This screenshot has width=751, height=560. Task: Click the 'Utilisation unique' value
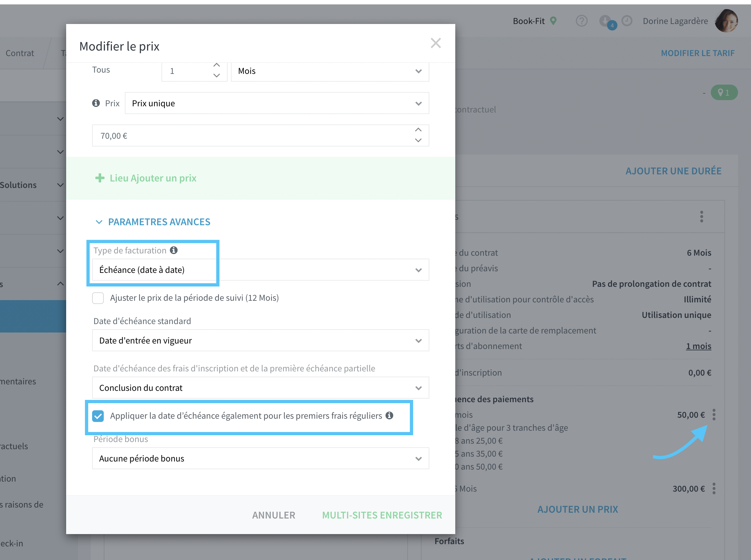tap(676, 315)
